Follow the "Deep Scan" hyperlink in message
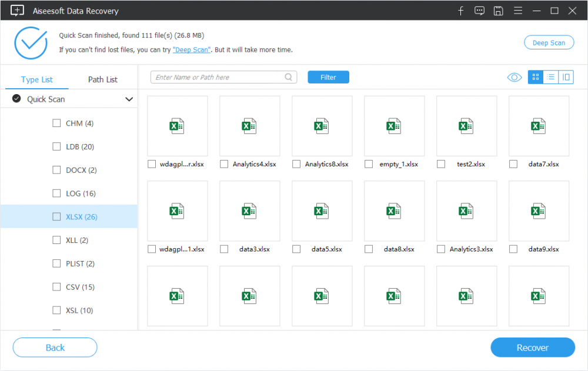 click(191, 49)
